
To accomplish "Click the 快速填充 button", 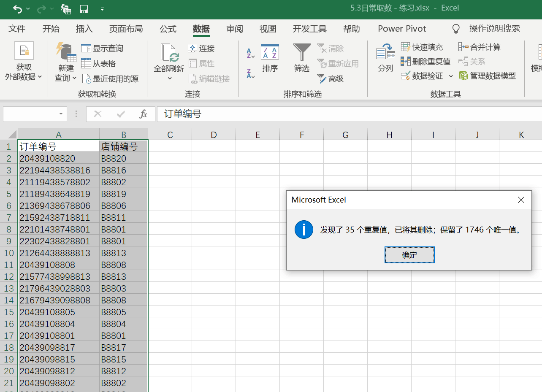I will coord(422,47).
